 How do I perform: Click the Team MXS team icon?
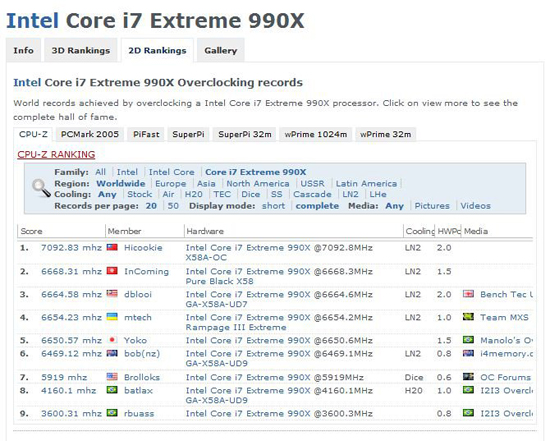tap(468, 317)
